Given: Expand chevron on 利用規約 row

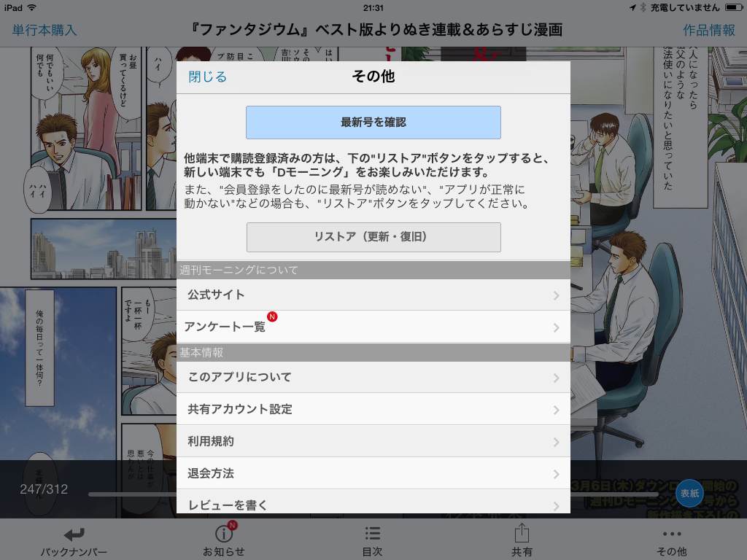Looking at the screenshot, I should (x=556, y=443).
